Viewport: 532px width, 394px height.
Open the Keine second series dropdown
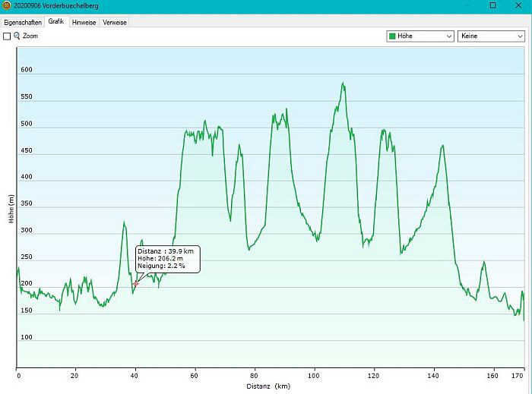pyautogui.click(x=490, y=36)
